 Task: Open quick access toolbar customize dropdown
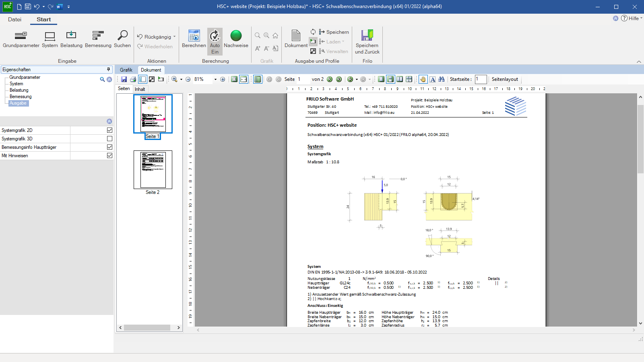[x=69, y=7]
